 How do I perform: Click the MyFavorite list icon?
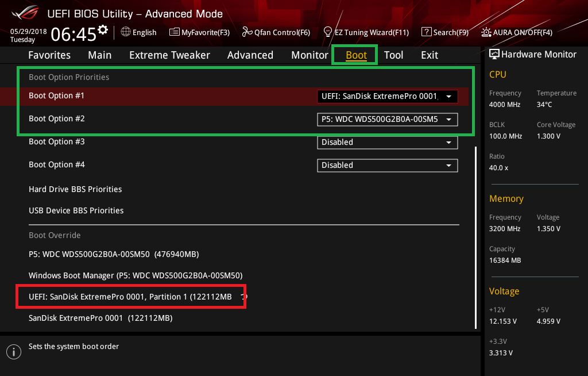point(174,32)
